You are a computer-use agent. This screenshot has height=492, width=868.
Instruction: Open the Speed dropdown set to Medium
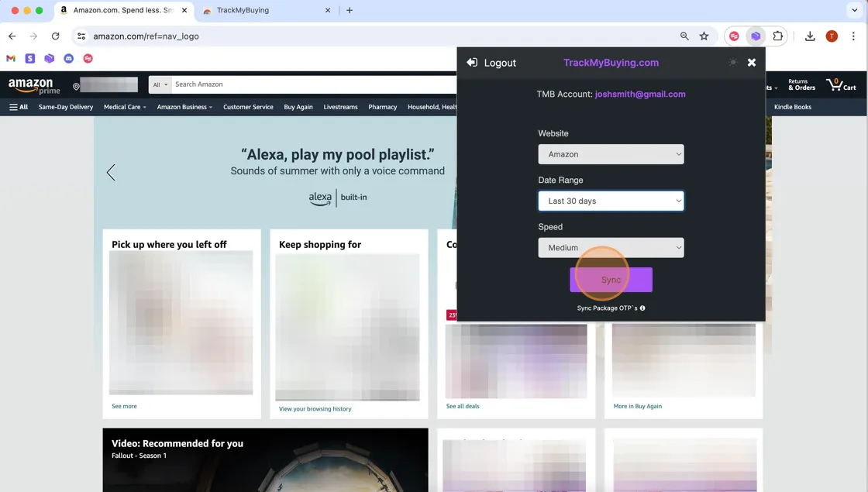[x=611, y=247]
